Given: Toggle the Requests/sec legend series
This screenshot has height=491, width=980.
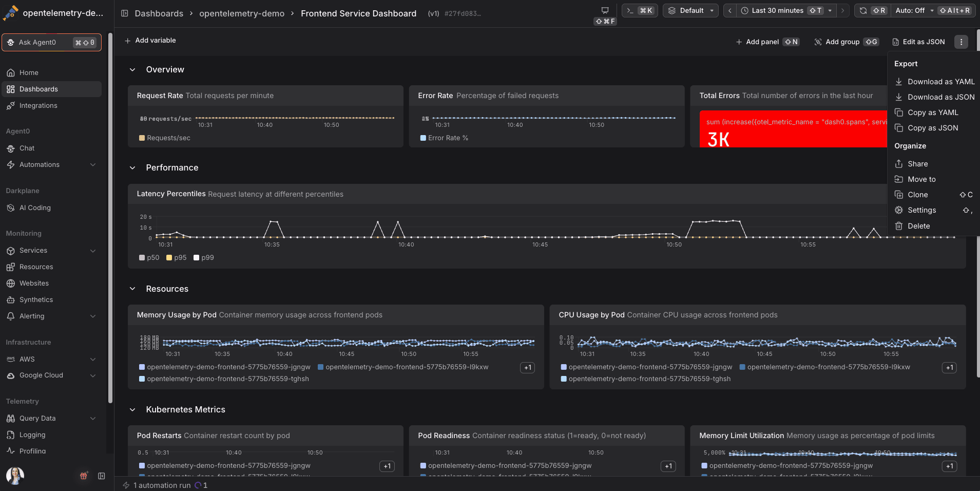Looking at the screenshot, I should [164, 138].
